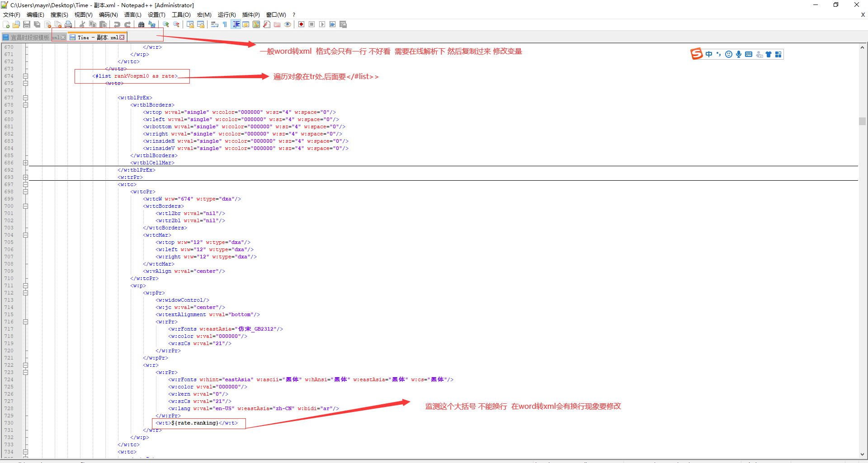Open the Folder as Workspace icon
Screen dimensions: 868x463
click(x=277, y=24)
